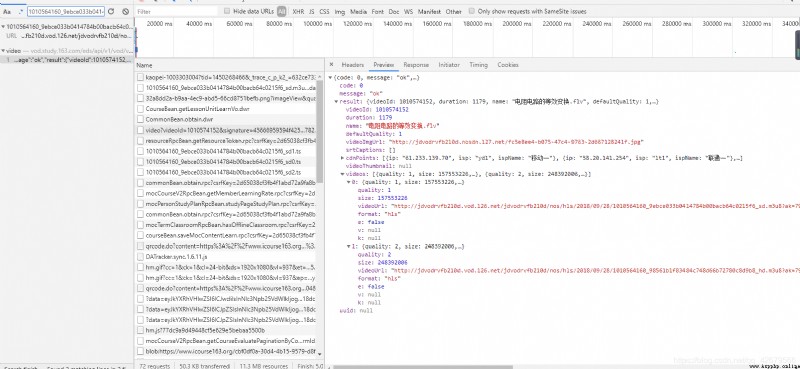Filter requests by XHR type
Viewport: 800px width, 369px height.
(x=298, y=11)
